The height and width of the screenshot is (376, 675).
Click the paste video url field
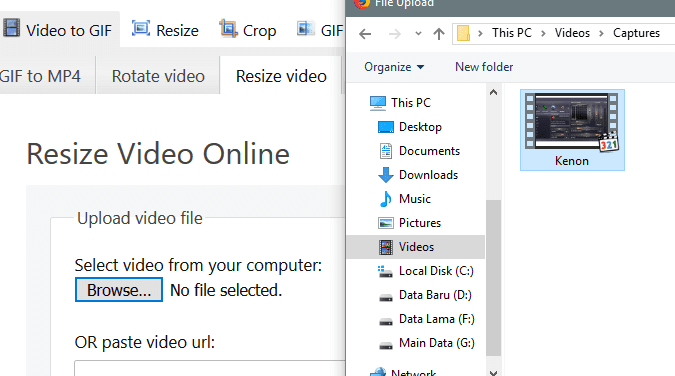(x=210, y=368)
